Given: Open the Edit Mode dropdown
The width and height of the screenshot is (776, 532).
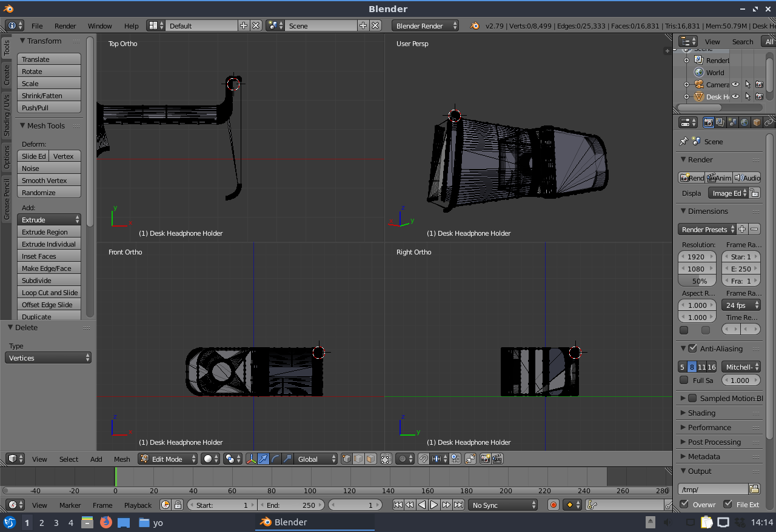Looking at the screenshot, I should [168, 459].
